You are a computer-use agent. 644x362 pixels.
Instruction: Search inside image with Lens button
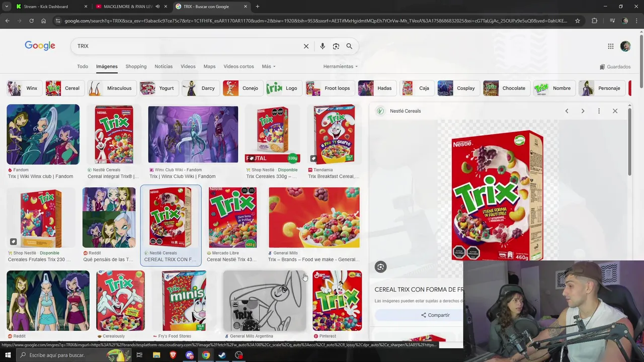coord(380,267)
